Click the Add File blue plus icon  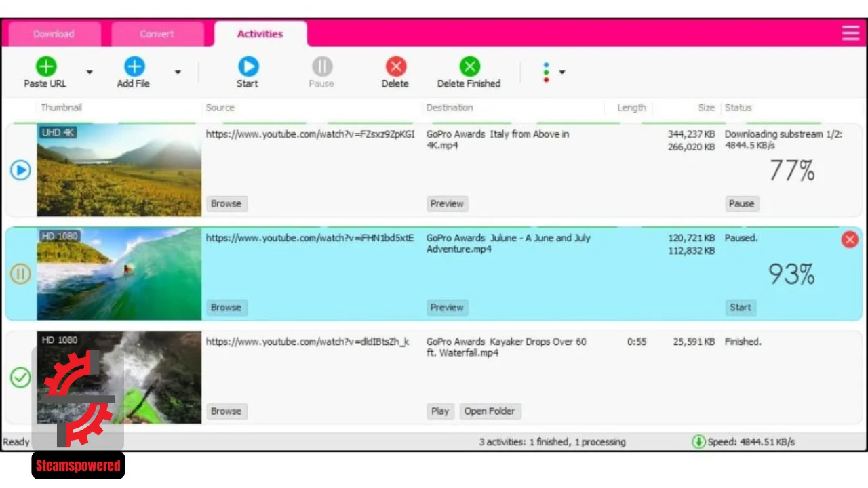(x=134, y=66)
